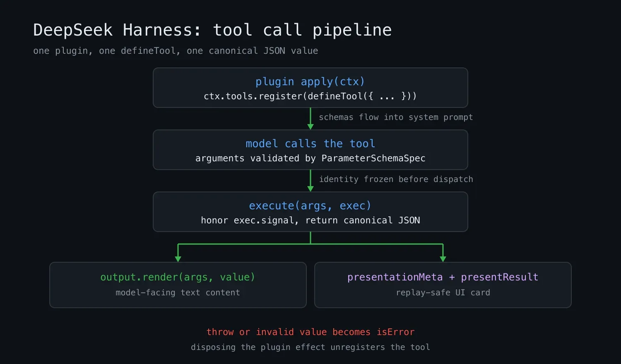Screen dimensions: 621x364
Task: Click the 'DeepSeek Harness: tool call pipeline' title
Action: coord(212,30)
